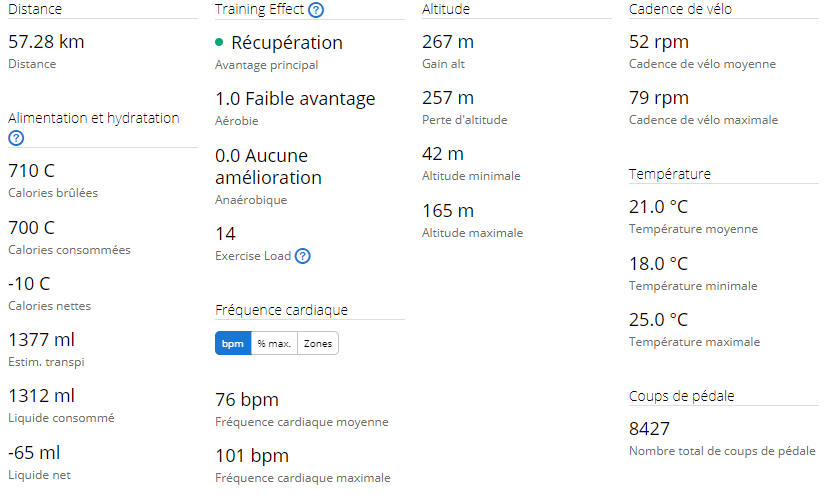Click the 1312 ml liquide consommé value

click(41, 396)
